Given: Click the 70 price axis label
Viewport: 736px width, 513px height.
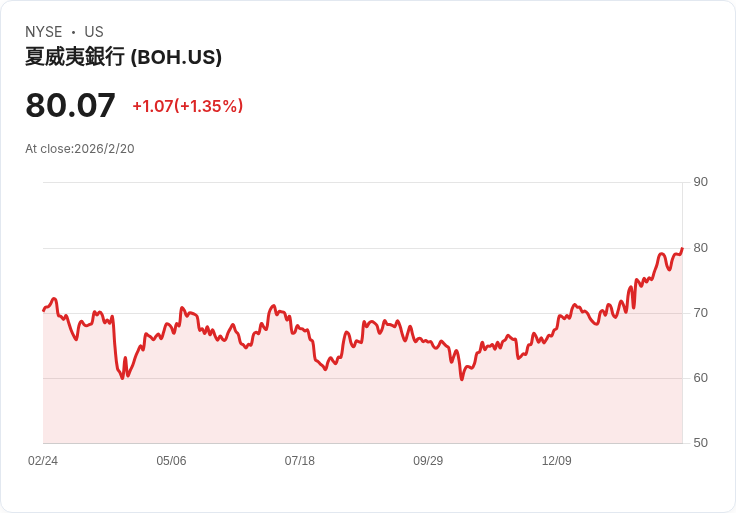Looking at the screenshot, I should click(700, 313).
